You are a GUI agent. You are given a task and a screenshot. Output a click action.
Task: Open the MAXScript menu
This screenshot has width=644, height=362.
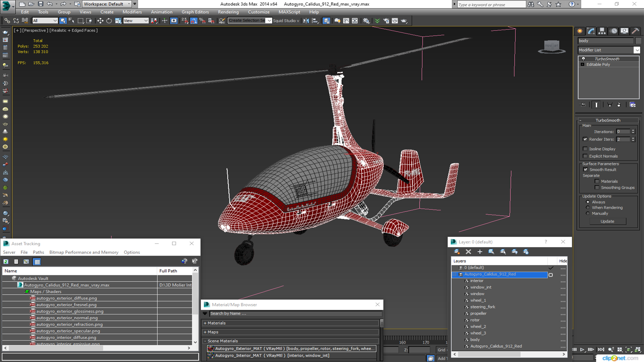click(289, 12)
